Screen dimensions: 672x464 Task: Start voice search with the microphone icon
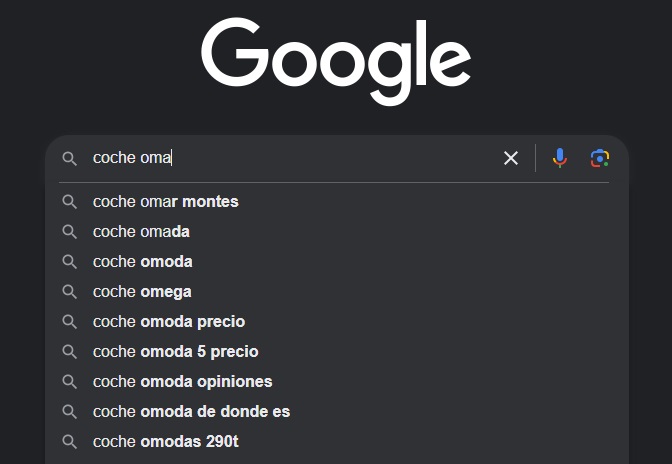coord(560,158)
